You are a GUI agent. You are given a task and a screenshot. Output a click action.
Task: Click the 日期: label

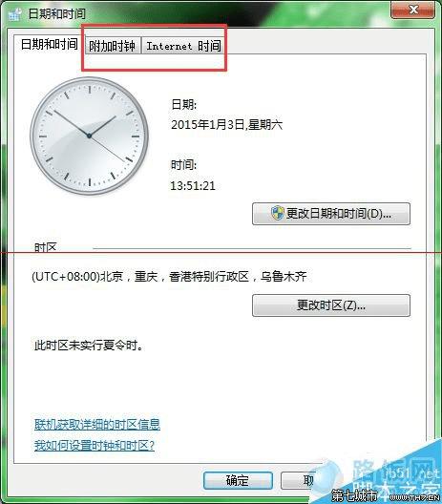[184, 104]
